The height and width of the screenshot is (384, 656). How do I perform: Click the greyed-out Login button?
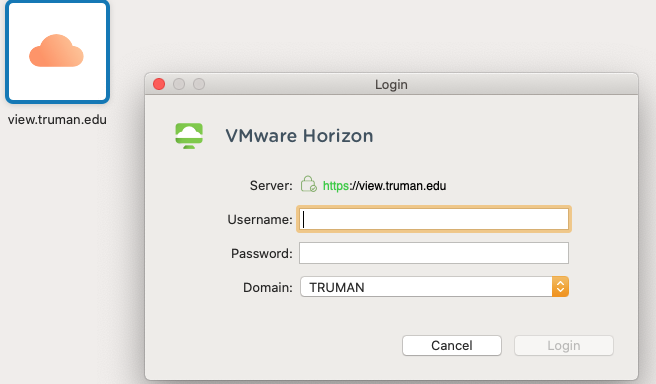click(x=564, y=346)
